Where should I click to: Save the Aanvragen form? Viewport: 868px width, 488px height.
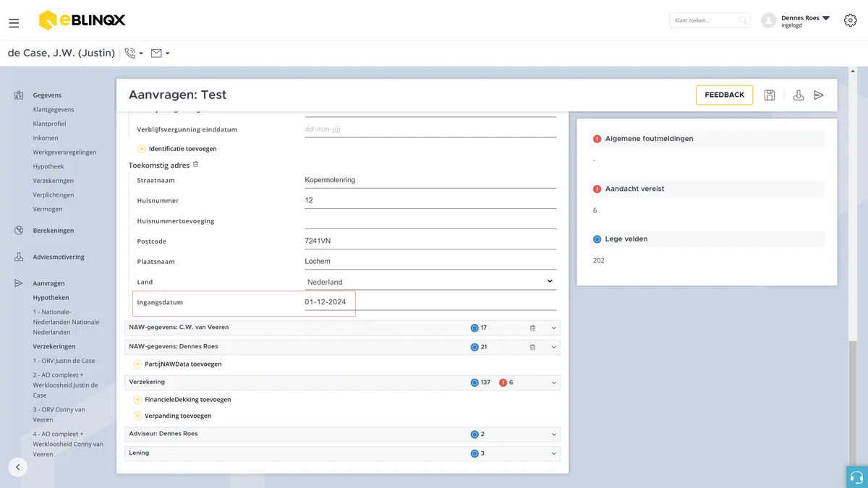[770, 95]
